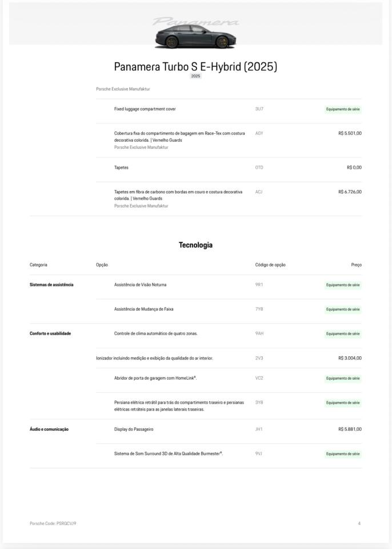
Task: Click the R$ 5.501,00 price
Action: coord(350,133)
